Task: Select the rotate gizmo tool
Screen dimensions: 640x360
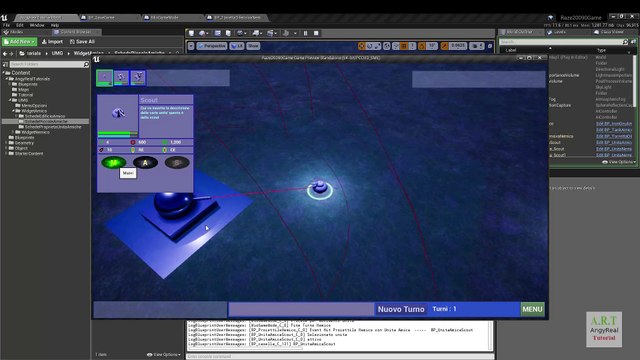Action: coord(369,46)
